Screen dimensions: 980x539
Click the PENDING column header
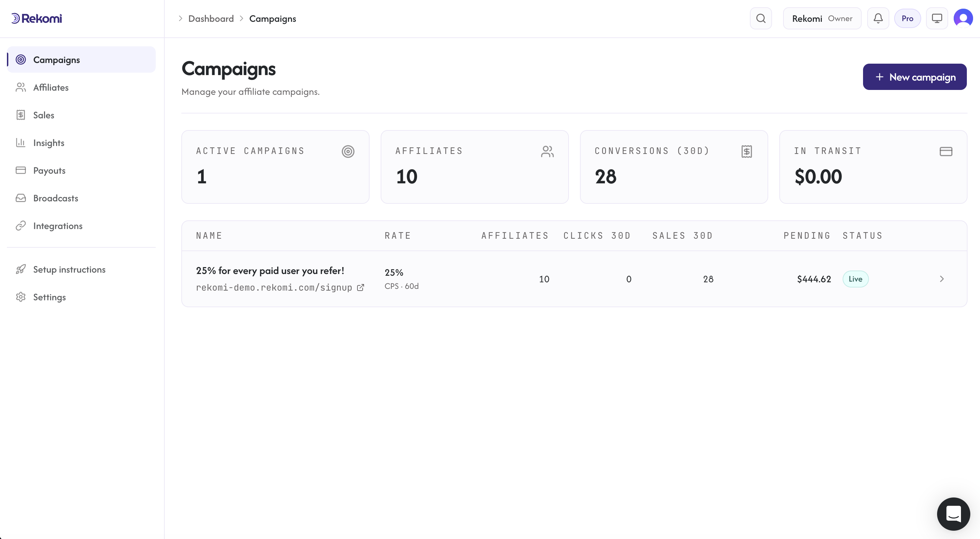pos(807,236)
